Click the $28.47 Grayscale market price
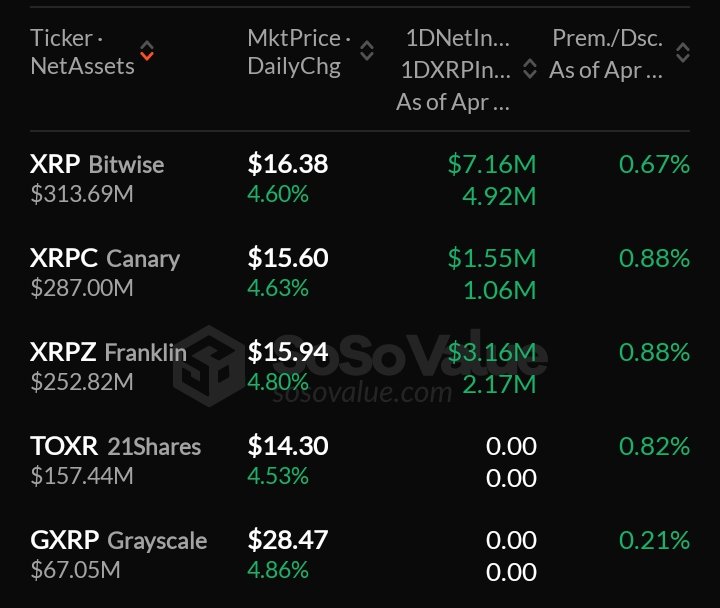 (288, 541)
